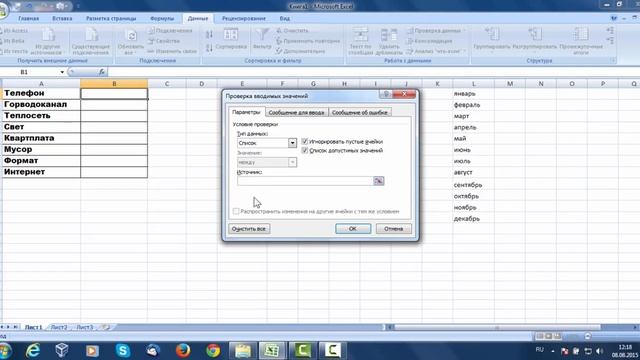Click the insert function fx icon
Screen dimensions: 640x360
point(102,72)
